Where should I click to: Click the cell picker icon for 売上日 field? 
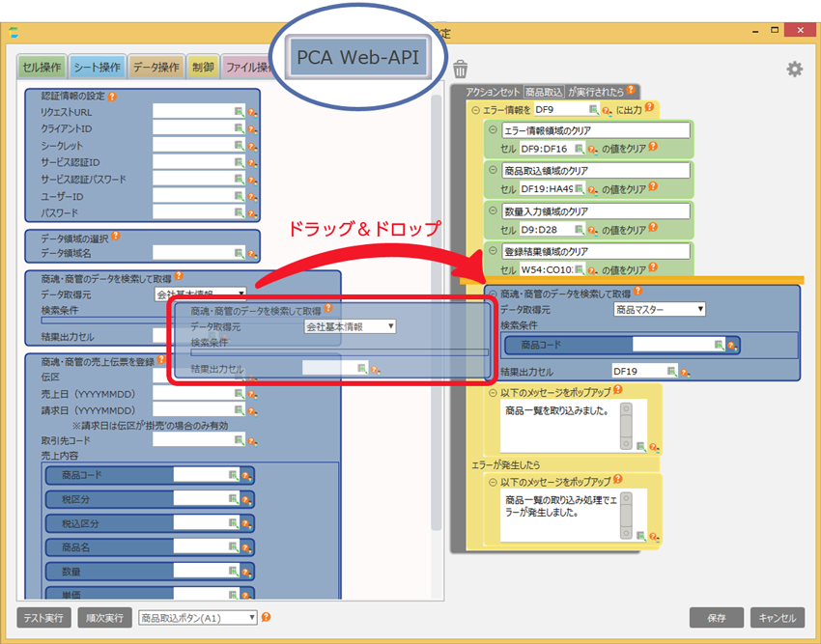[x=239, y=393]
